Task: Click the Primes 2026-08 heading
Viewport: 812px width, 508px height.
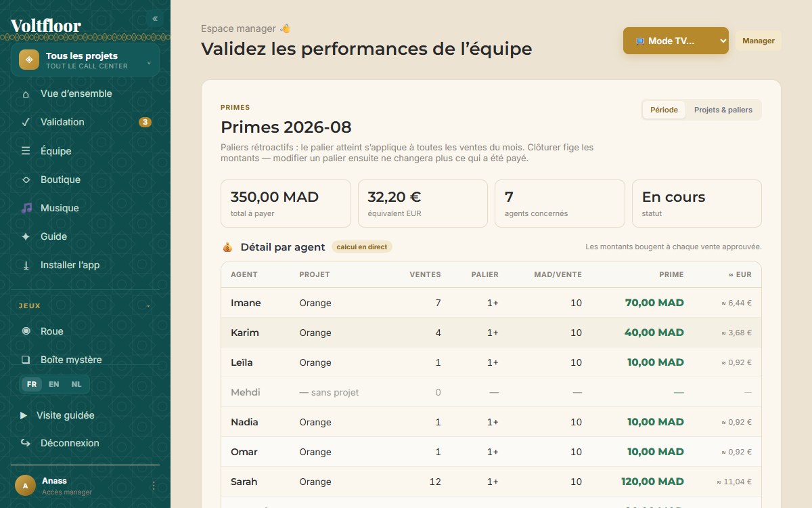Action: click(286, 127)
